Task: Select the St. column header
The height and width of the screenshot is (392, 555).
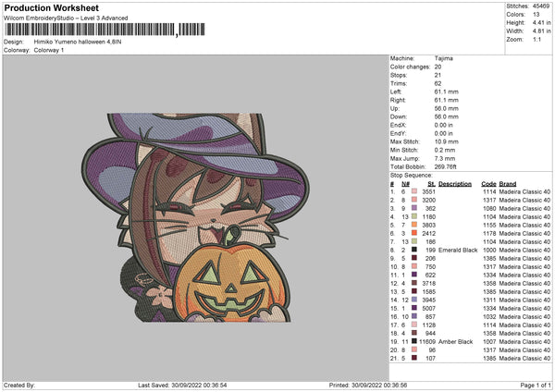Action: click(x=431, y=183)
